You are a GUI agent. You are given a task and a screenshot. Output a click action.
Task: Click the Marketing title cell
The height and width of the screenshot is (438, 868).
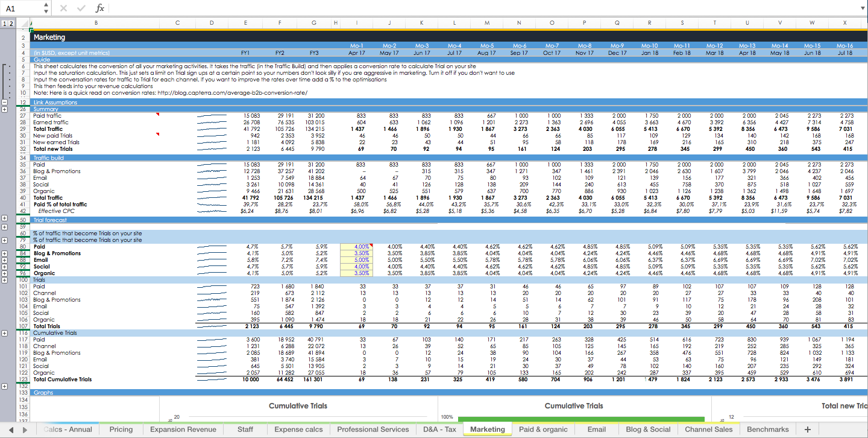[49, 37]
